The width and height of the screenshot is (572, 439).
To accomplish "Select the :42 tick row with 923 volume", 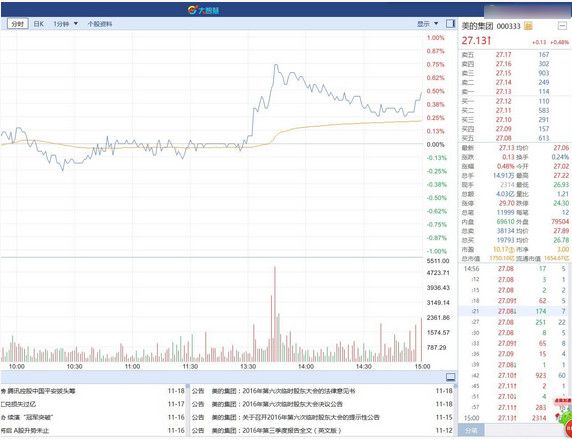I will pyautogui.click(x=514, y=376).
